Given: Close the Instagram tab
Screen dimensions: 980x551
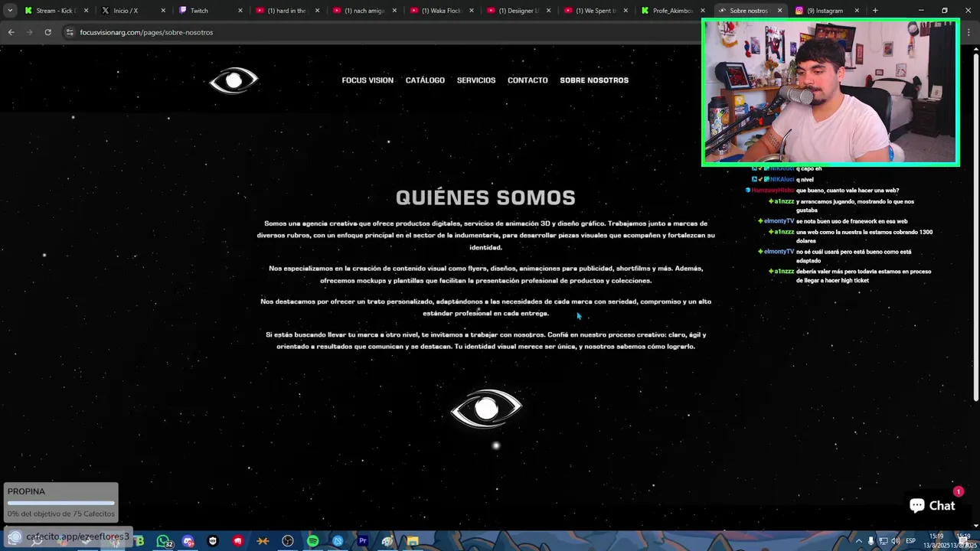Looking at the screenshot, I should [x=857, y=11].
